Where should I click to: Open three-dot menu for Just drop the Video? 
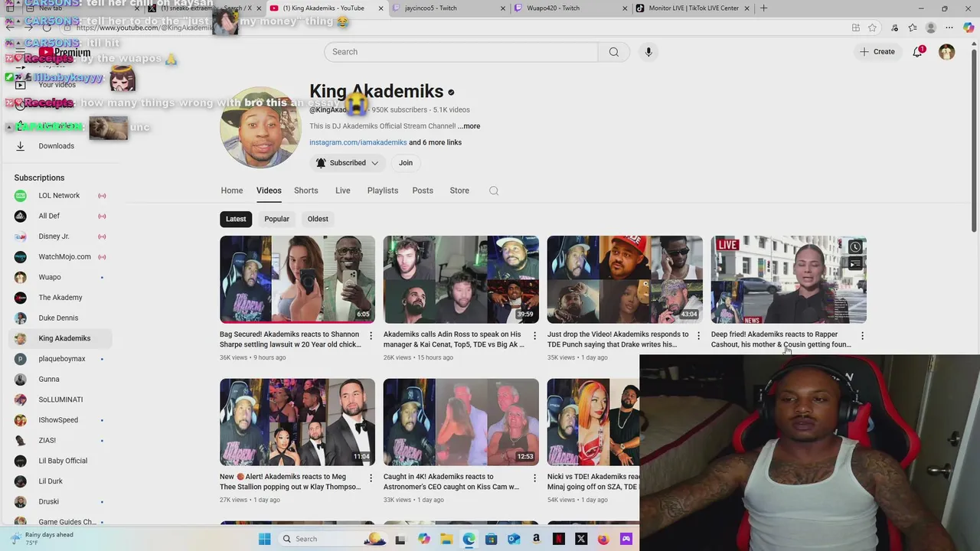click(698, 335)
